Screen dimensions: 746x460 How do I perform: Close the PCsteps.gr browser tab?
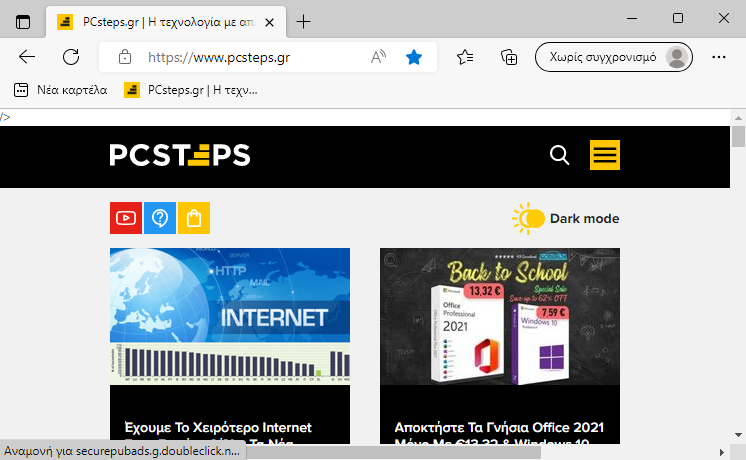point(269,22)
